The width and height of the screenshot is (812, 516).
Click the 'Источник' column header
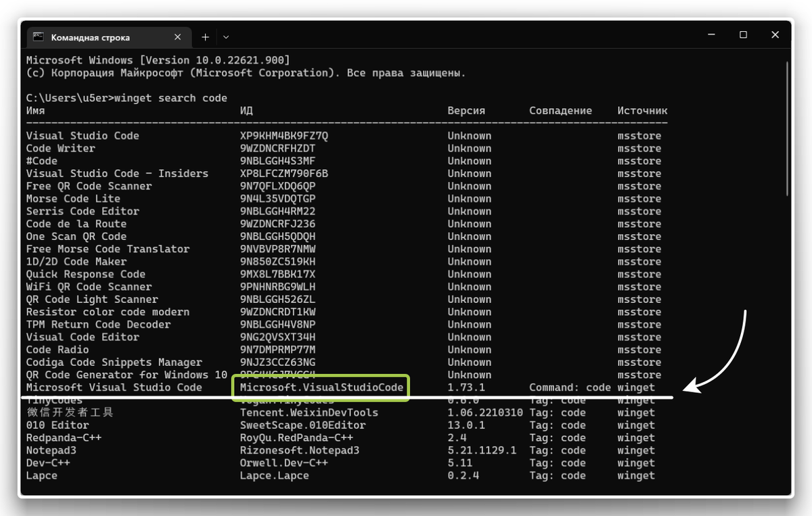click(x=642, y=111)
